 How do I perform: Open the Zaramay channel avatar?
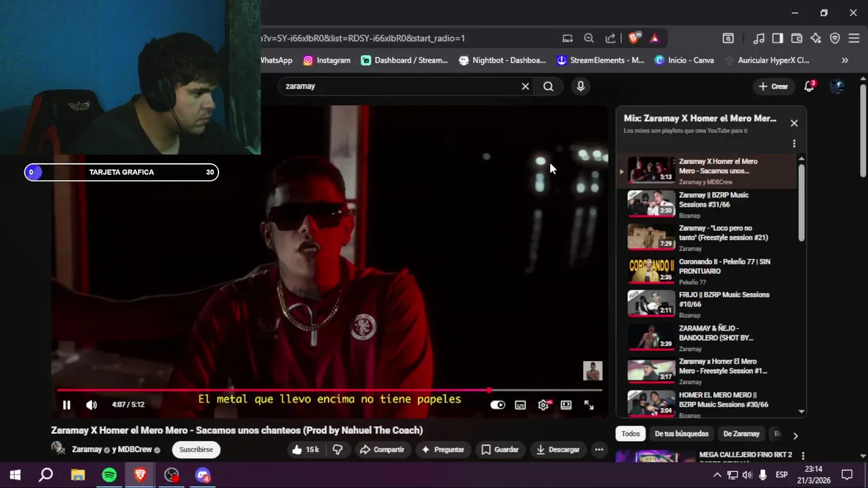point(58,449)
